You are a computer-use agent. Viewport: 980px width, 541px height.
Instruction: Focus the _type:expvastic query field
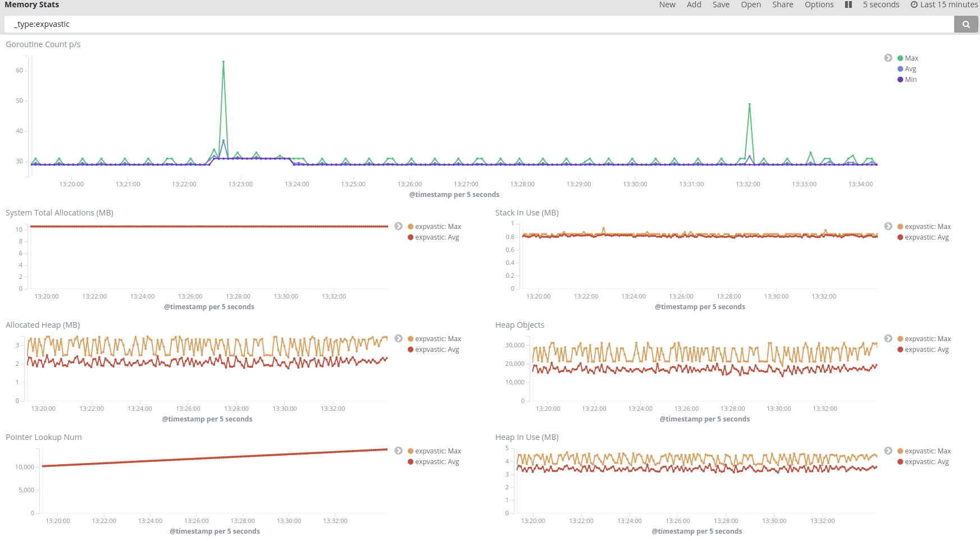479,24
